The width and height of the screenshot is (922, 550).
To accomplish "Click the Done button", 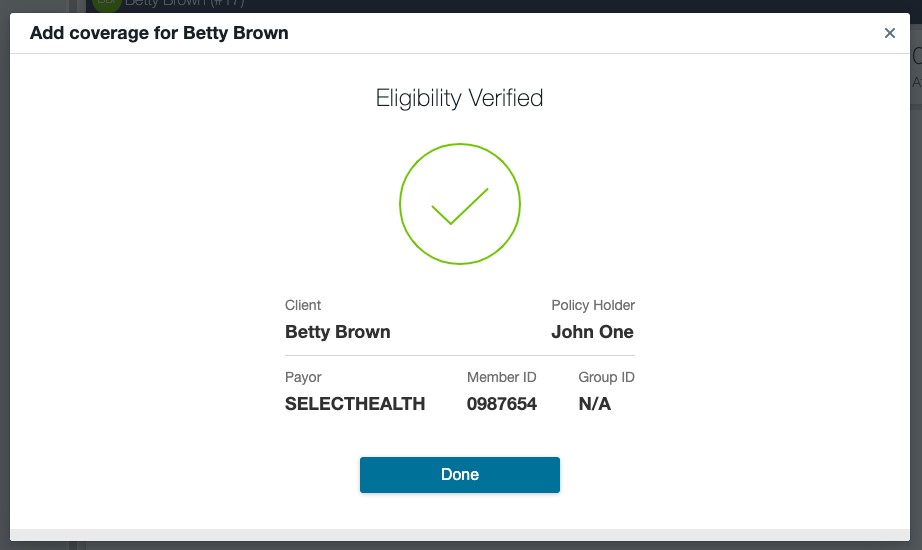I will pyautogui.click(x=460, y=475).
